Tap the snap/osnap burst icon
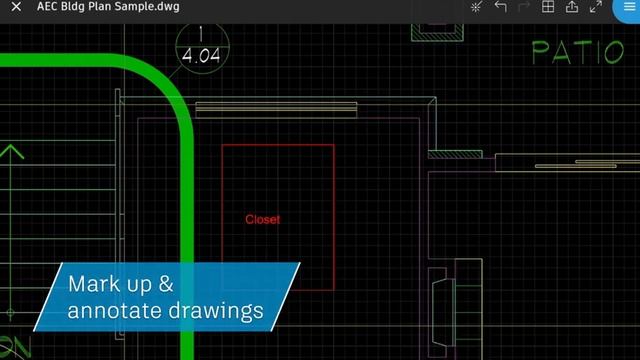640x360 pixels. (x=476, y=7)
